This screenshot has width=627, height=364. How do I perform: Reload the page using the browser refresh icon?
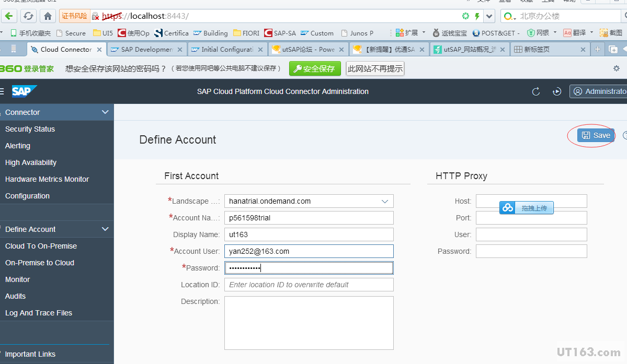click(x=28, y=16)
